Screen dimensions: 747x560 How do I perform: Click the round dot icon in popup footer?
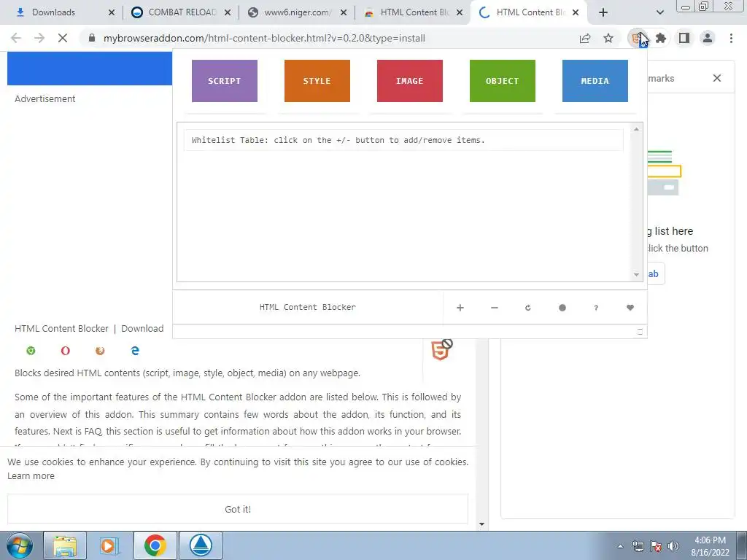click(562, 308)
